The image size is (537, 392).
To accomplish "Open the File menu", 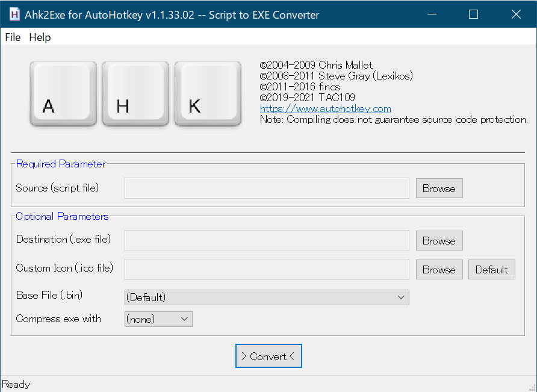I will pyautogui.click(x=13, y=37).
